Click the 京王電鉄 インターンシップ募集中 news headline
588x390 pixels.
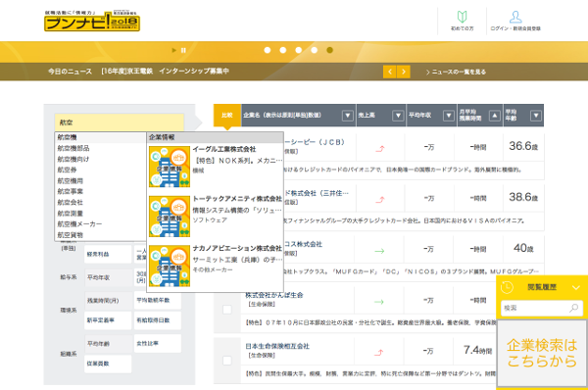point(165,72)
